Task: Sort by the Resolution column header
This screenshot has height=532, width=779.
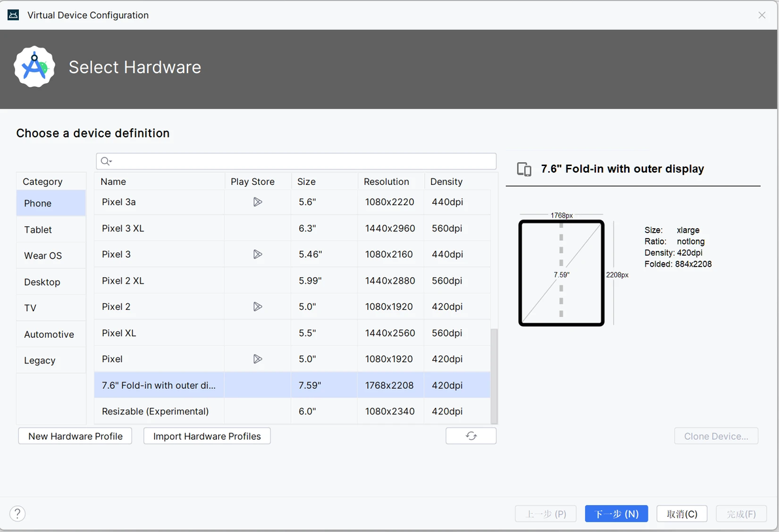Action: point(386,182)
